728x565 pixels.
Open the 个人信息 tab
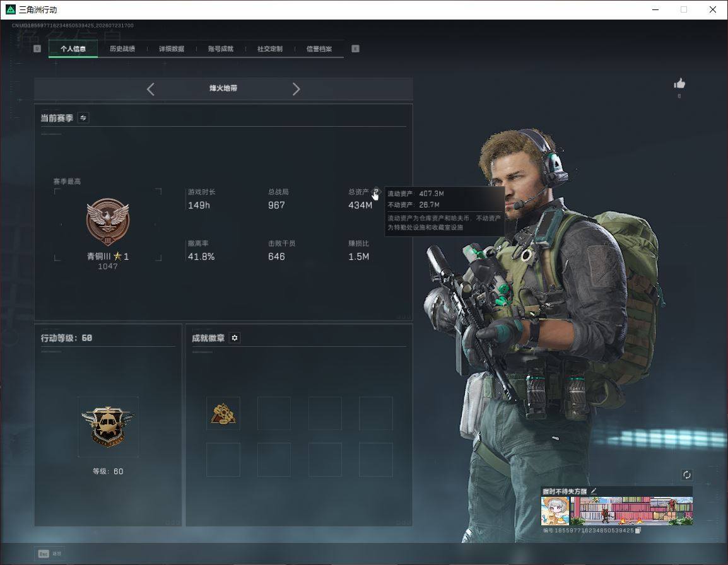[x=73, y=49]
